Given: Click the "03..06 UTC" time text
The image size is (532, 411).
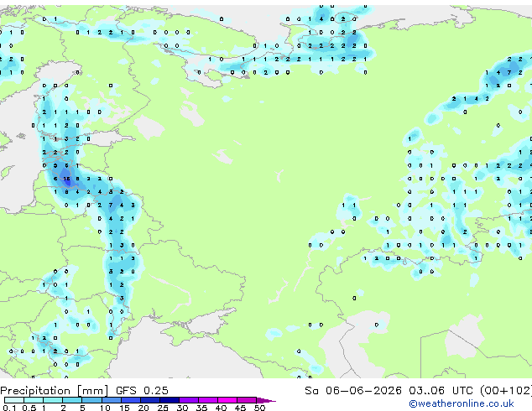Looking at the screenshot, I should [x=441, y=391].
